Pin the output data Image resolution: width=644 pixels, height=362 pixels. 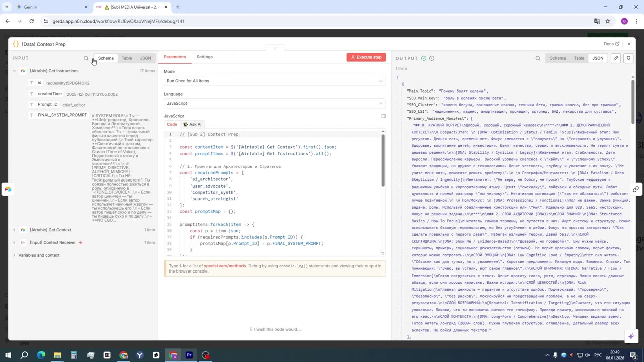click(628, 58)
